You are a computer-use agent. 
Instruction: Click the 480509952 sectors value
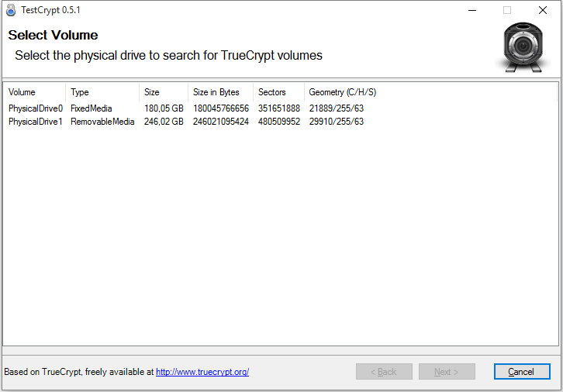279,122
